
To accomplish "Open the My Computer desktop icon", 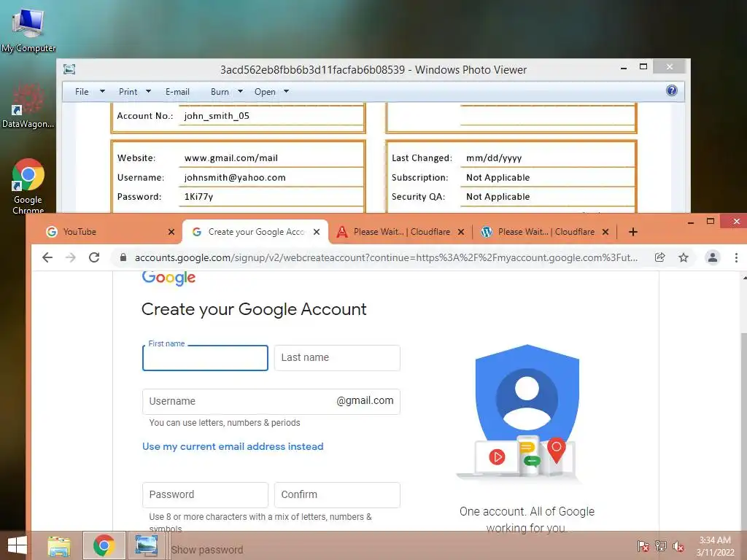I will point(28,29).
